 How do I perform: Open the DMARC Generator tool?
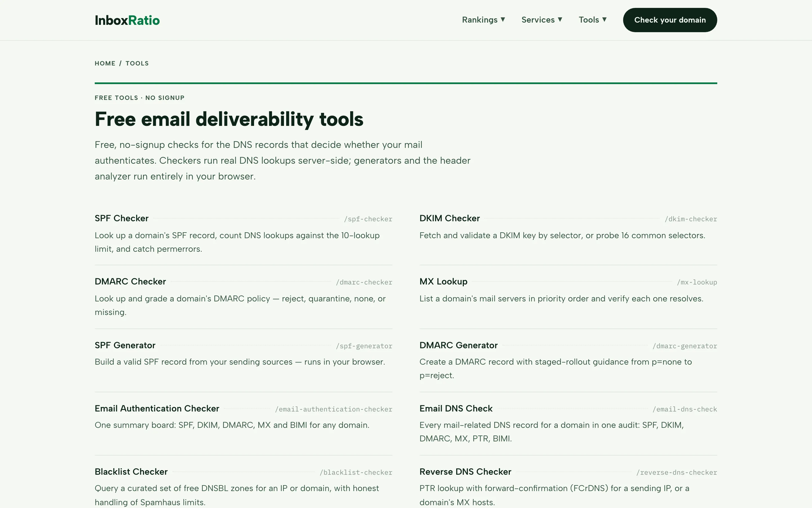pos(458,345)
